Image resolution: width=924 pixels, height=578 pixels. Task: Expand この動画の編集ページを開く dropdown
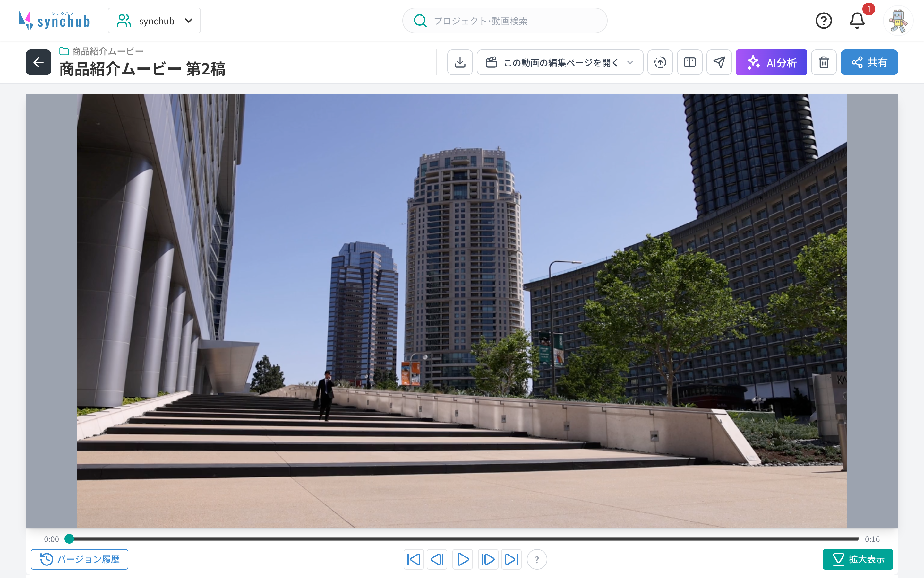pos(560,62)
